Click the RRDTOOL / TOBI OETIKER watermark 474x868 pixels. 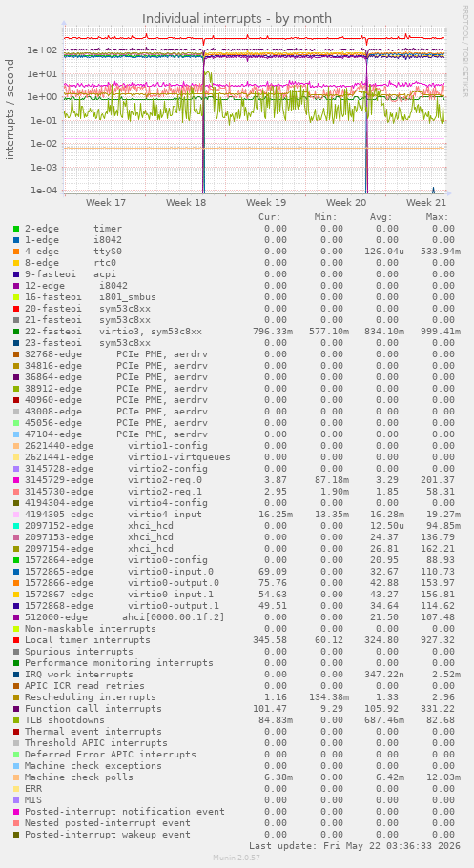464,50
